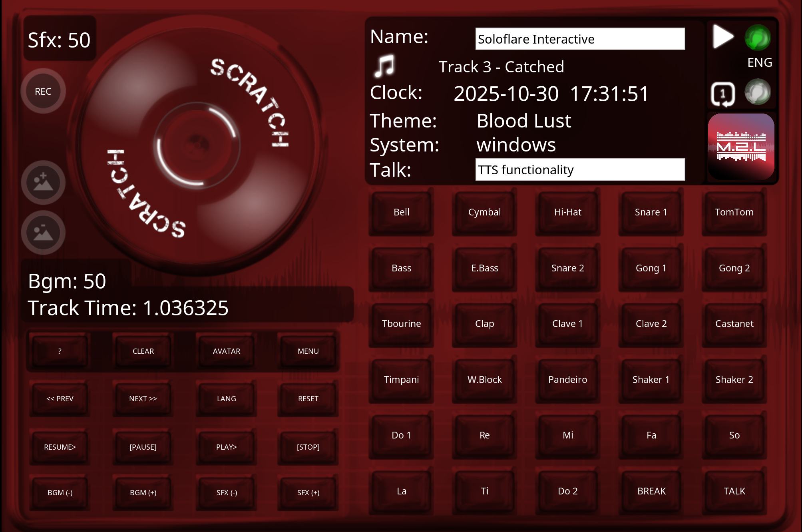Go back with the << PREV button
The image size is (802, 532).
[x=60, y=399]
